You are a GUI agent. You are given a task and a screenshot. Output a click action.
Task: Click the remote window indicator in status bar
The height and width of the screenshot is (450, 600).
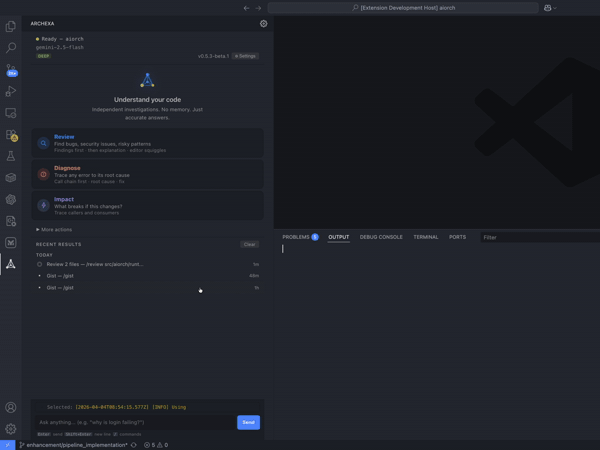pos(8,445)
